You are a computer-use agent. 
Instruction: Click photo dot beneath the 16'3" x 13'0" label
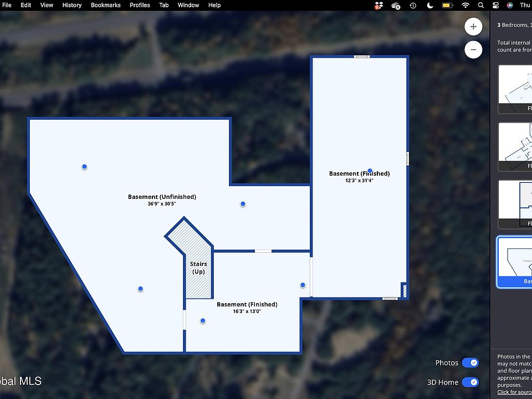(x=203, y=321)
